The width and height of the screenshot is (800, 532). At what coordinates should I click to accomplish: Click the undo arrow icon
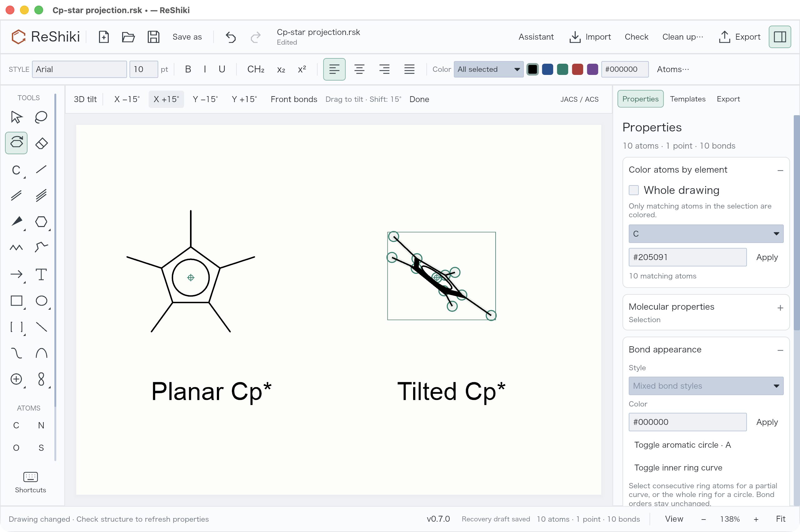pyautogui.click(x=231, y=37)
